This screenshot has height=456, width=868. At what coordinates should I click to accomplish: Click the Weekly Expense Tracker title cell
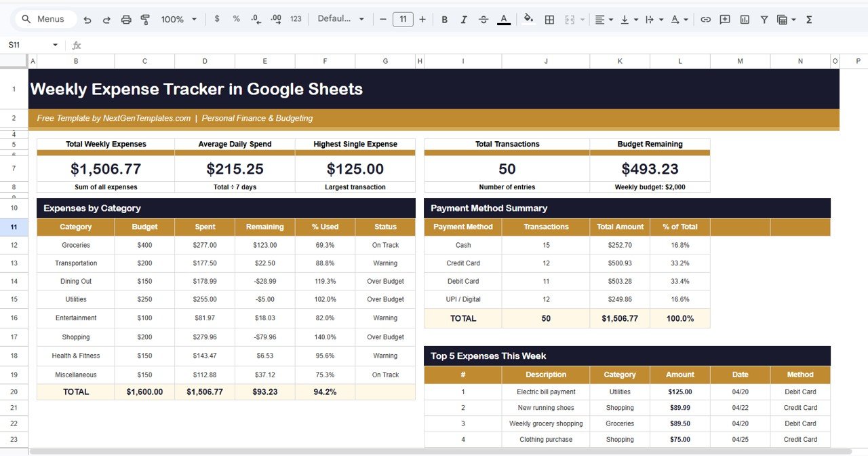click(x=434, y=89)
